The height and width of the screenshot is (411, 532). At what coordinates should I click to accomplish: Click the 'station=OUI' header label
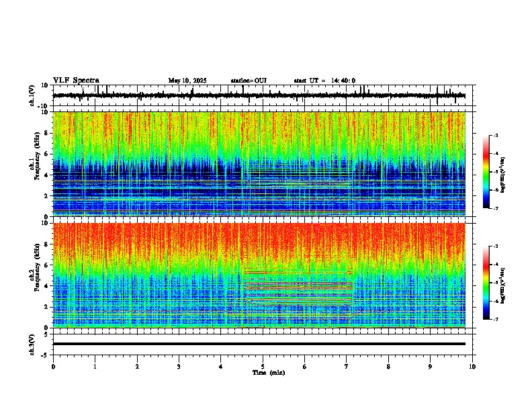pos(249,81)
